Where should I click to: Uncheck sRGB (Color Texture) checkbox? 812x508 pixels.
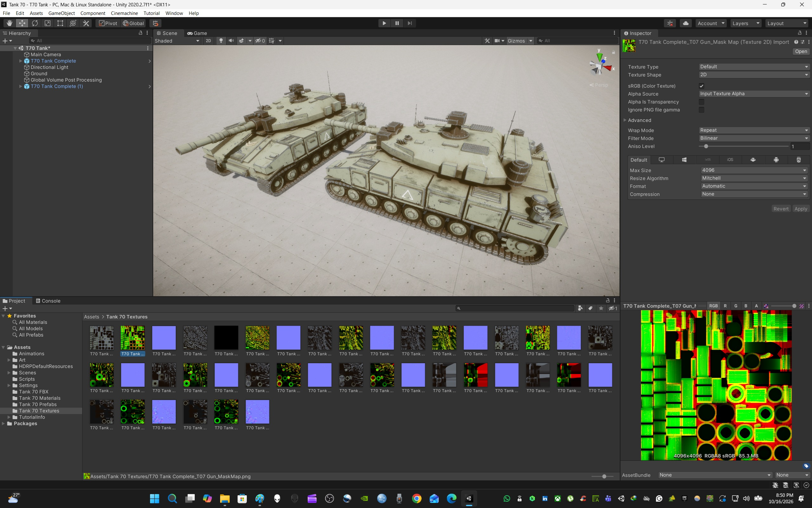click(x=702, y=86)
